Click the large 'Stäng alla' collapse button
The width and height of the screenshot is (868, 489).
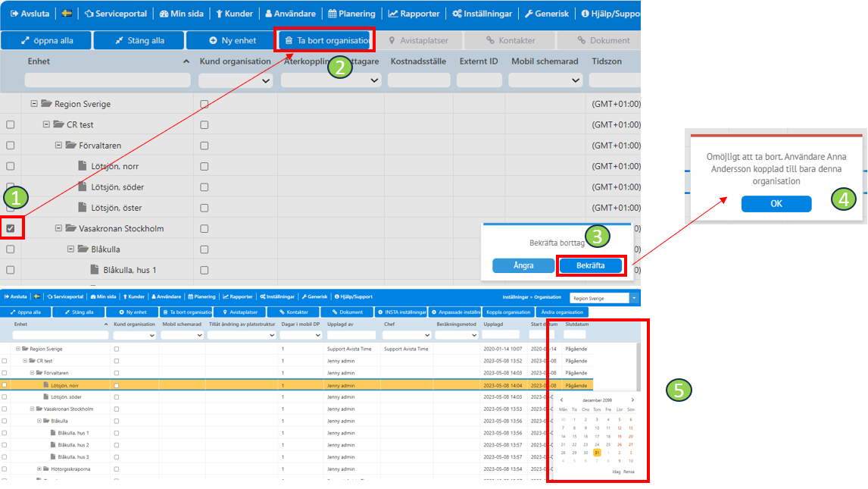[x=139, y=40]
